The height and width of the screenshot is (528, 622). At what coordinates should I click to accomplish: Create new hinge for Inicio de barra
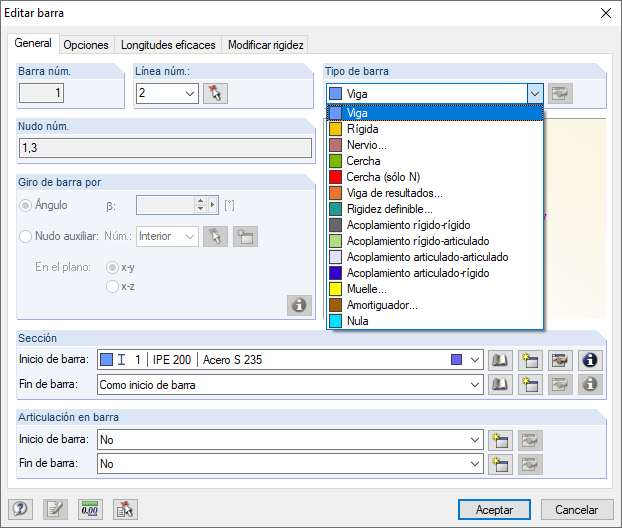pos(500,440)
